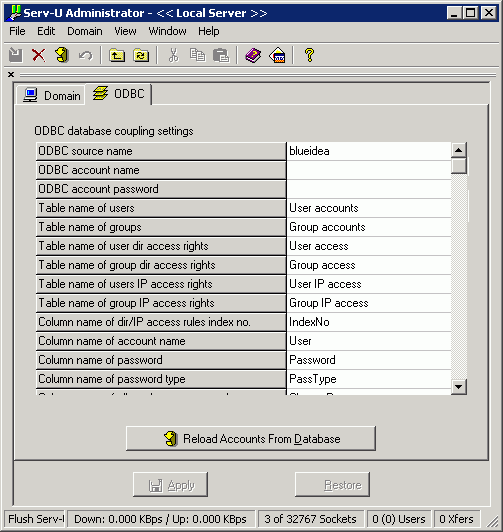Click 'Column name of account name' label
503x532 pixels.
point(161,341)
